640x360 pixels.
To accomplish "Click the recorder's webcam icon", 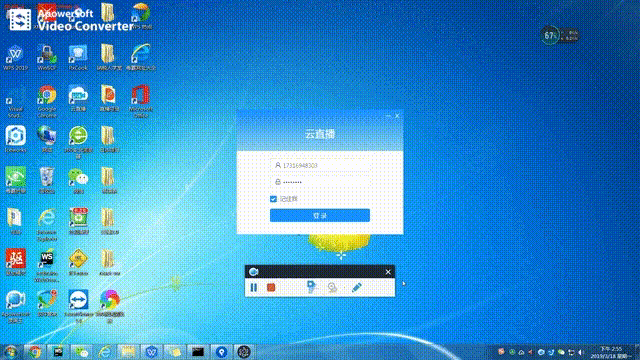I will pyautogui.click(x=332, y=287).
